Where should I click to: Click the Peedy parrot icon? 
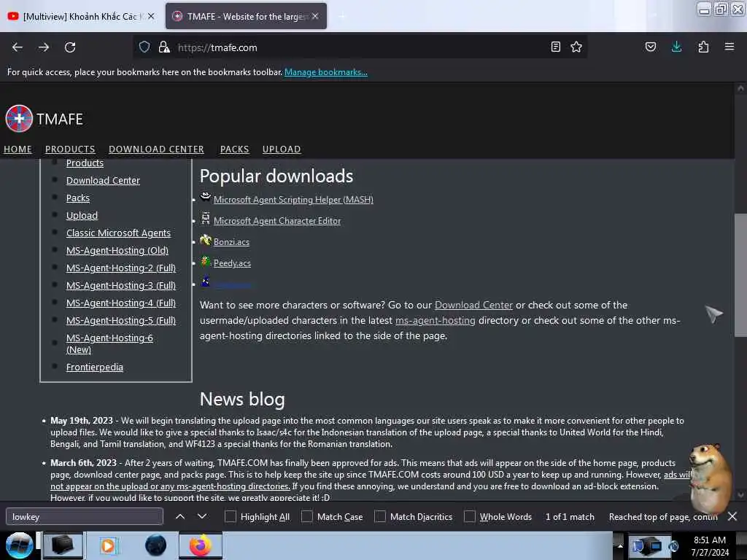[x=205, y=261]
